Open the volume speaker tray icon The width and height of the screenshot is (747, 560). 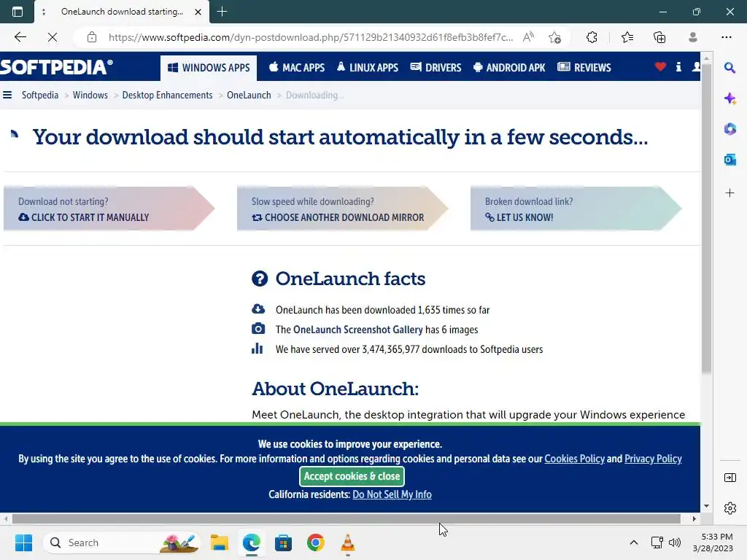[x=675, y=542]
